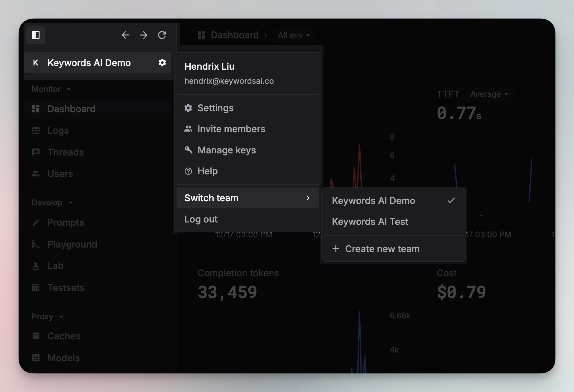Open the Prompts page
This screenshot has width=574, height=392.
pos(98,222)
